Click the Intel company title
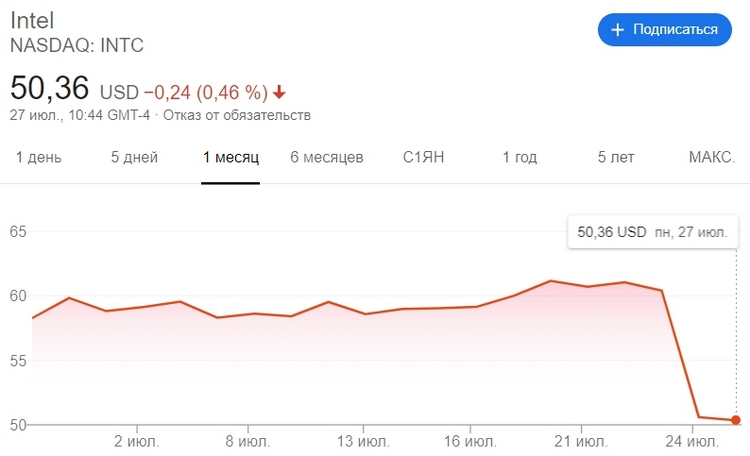Screen dimensions: 750x456 32,21
